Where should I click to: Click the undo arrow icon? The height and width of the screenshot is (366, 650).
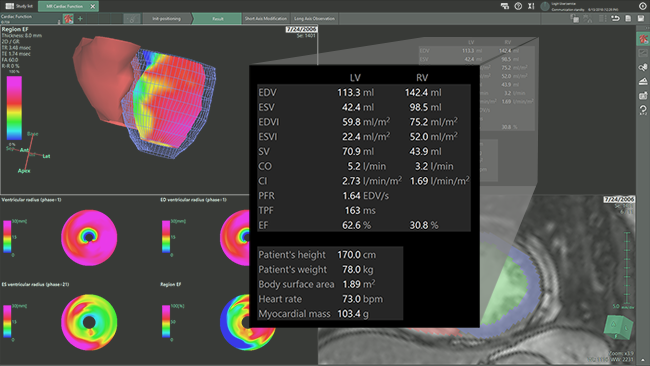615,19
